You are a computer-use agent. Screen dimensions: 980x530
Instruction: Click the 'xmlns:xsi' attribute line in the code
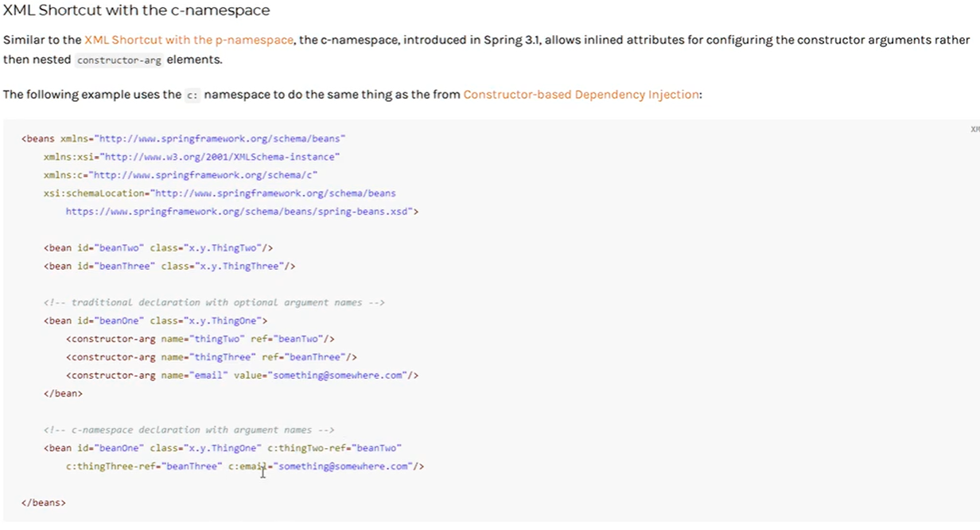(192, 157)
